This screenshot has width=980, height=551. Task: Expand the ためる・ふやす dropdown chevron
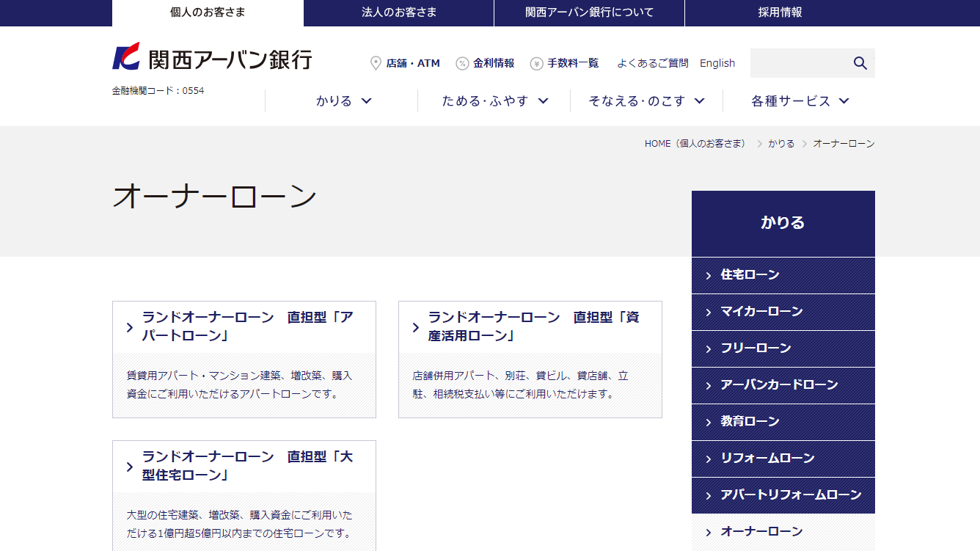pyautogui.click(x=543, y=101)
